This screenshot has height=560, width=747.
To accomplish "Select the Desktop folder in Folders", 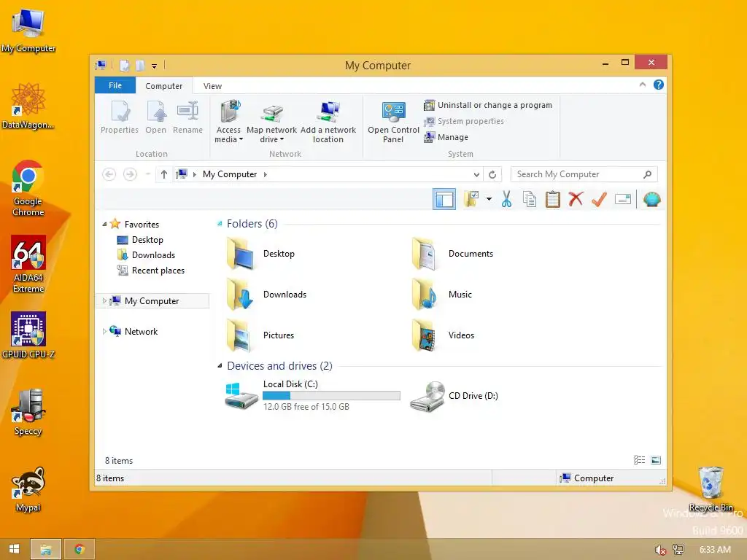I will click(260, 254).
